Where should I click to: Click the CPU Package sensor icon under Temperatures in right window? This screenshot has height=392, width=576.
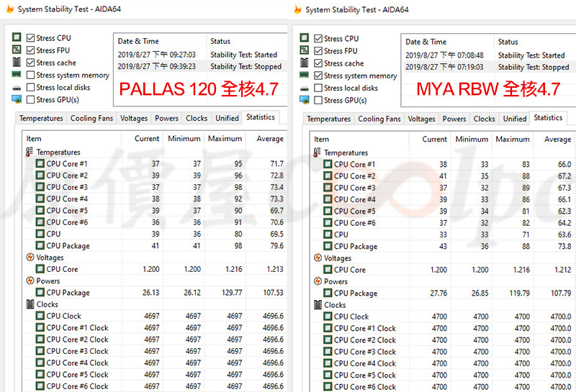[x=328, y=247]
